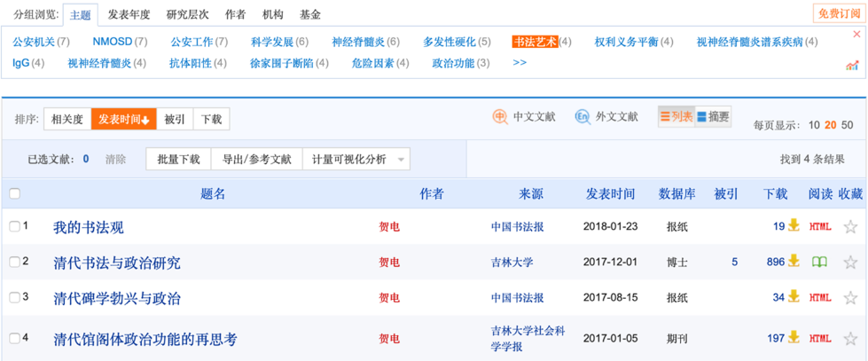Click the 导出/参考文献 button
Viewport: 868px width, 361px height.
[x=257, y=160]
